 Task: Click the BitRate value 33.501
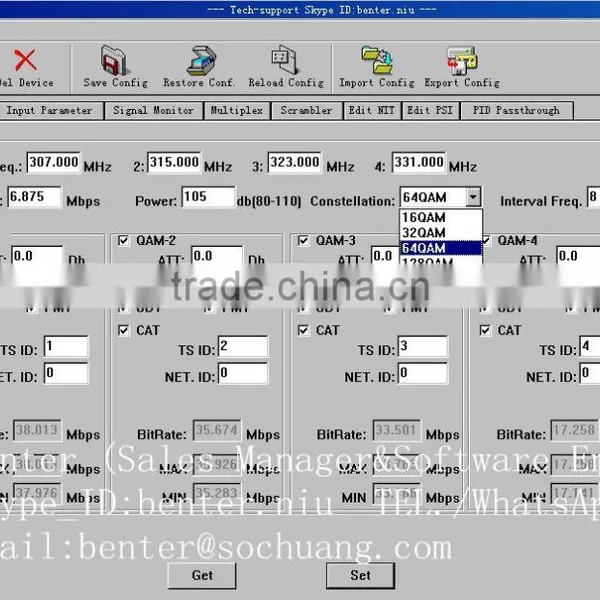tap(397, 430)
